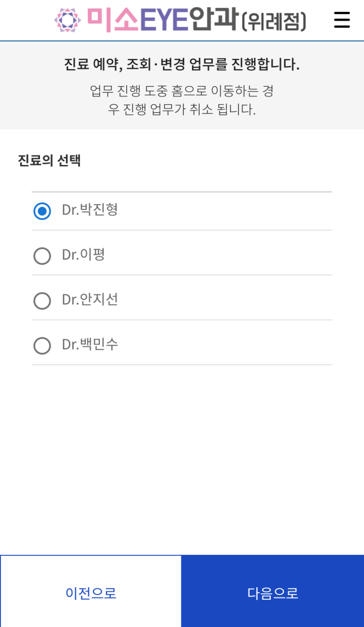Click the Dr.박진형 name label
Image resolution: width=364 pixels, height=627 pixels.
click(x=90, y=210)
